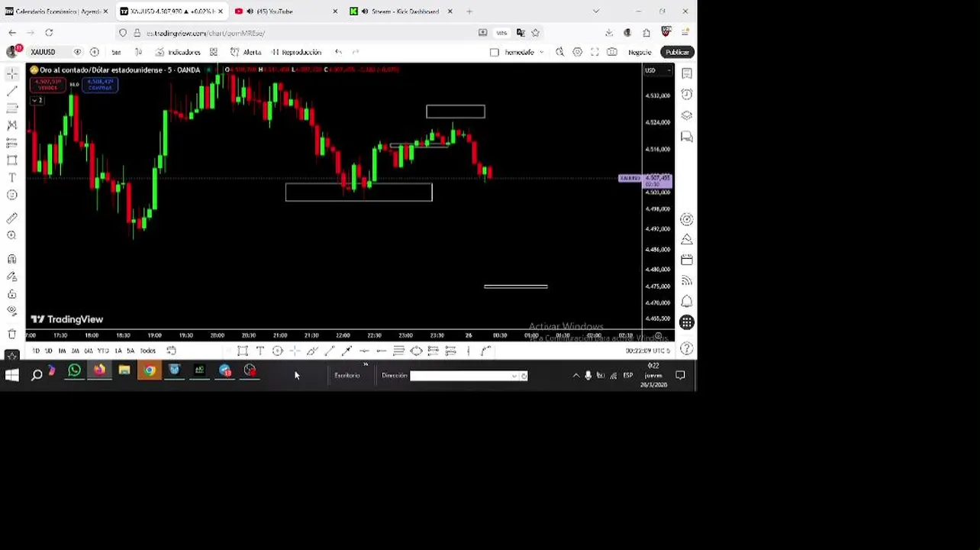Open the USD currency dropdown on price scale
Image resolution: width=980 pixels, height=550 pixels.
(658, 70)
